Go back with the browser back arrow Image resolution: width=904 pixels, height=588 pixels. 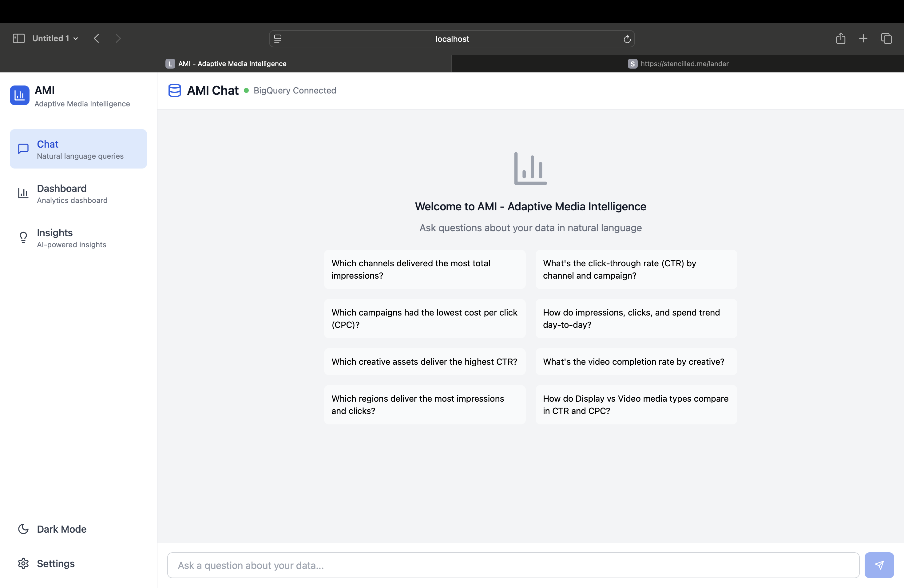point(97,38)
